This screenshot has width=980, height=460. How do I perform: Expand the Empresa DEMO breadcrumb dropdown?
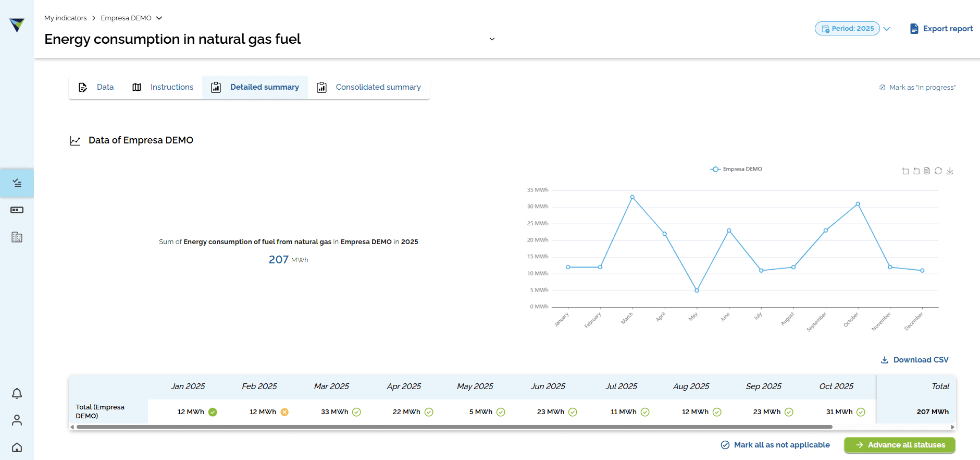point(159,18)
